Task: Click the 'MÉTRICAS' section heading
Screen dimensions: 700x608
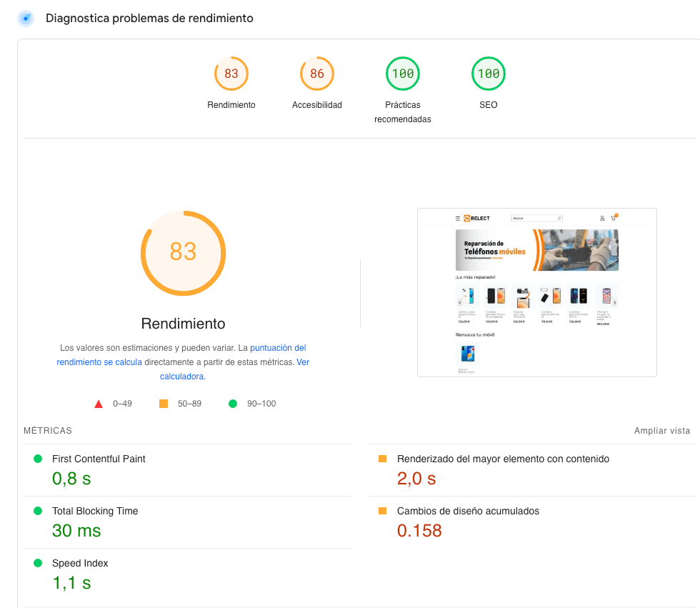Action: coord(48,431)
